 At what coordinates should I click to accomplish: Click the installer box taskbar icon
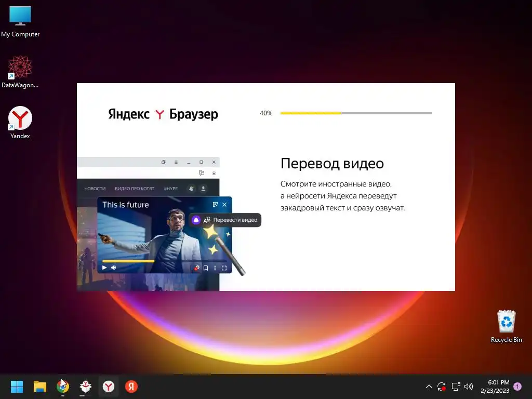(86, 387)
